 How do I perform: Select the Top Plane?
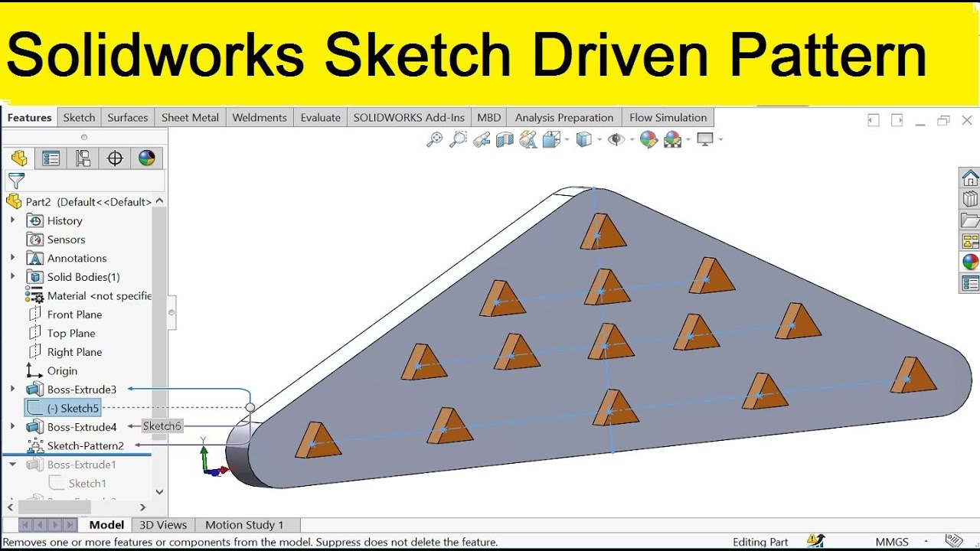coord(62,334)
